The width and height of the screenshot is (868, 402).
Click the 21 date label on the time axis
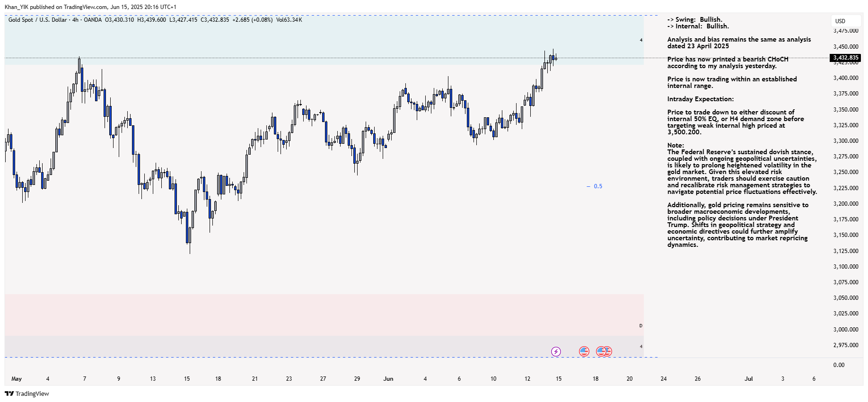(x=255, y=379)
